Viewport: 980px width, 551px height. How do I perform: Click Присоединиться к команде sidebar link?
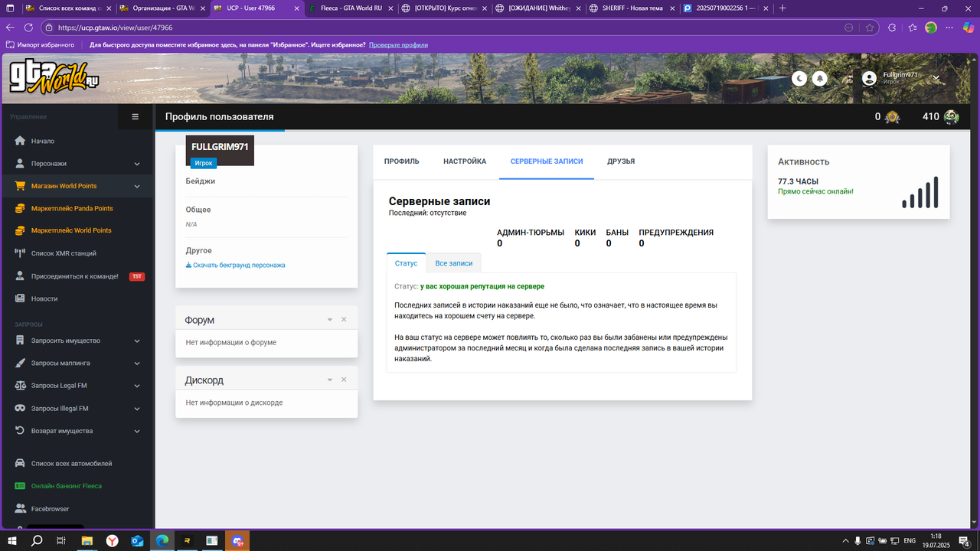[75, 276]
